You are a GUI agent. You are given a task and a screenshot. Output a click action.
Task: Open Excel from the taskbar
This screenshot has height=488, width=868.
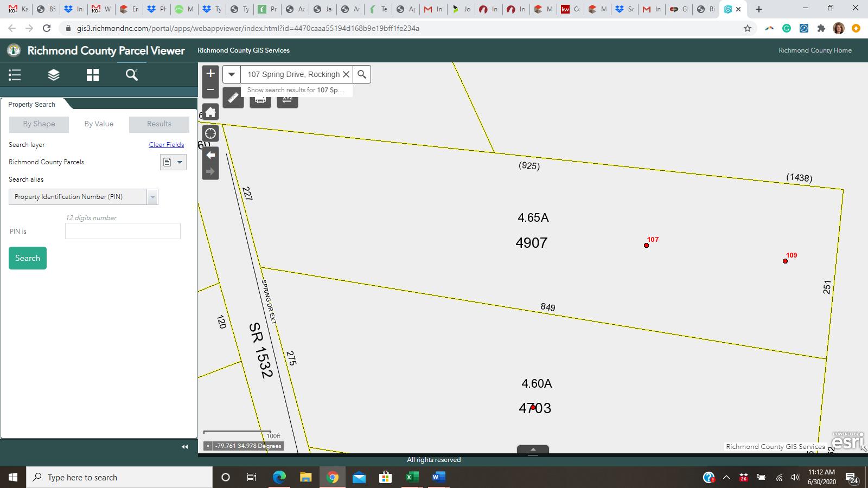pyautogui.click(x=412, y=477)
